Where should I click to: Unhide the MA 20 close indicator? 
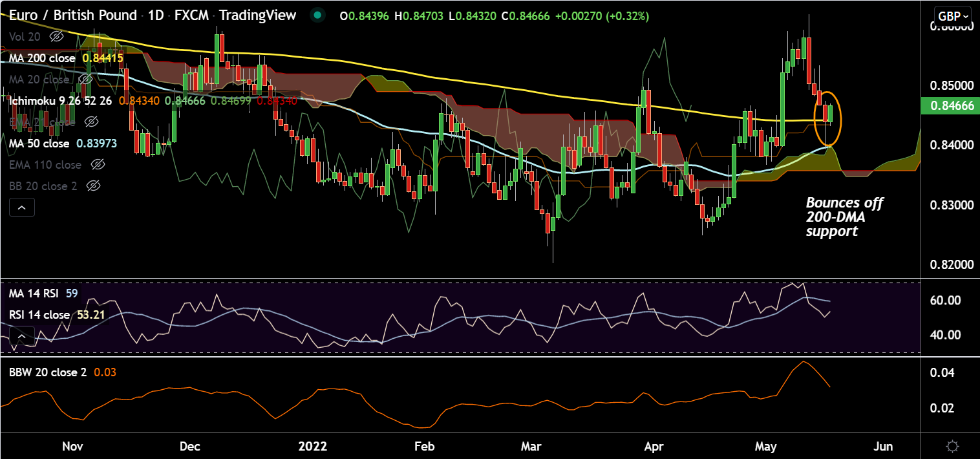pos(84,80)
